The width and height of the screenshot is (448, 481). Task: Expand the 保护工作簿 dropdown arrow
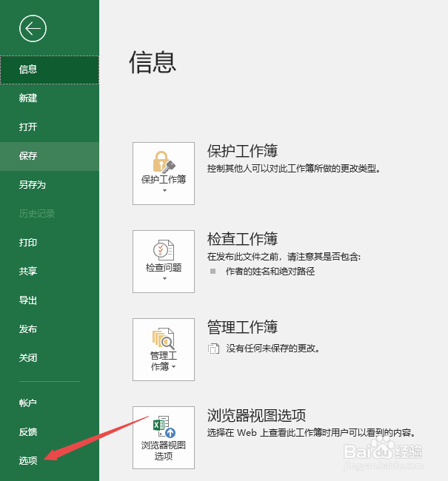tap(164, 190)
